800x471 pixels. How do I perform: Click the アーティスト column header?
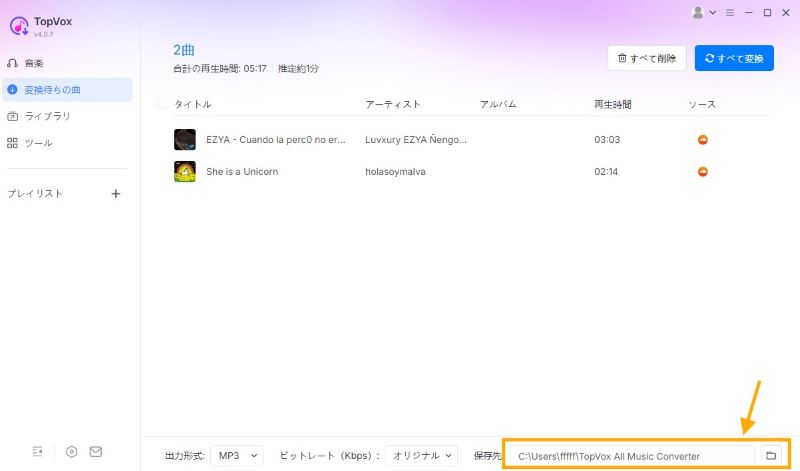tap(393, 105)
